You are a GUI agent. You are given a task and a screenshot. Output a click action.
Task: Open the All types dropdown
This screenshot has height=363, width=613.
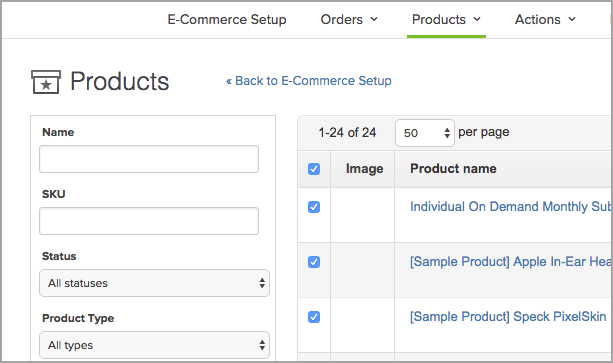tap(154, 345)
